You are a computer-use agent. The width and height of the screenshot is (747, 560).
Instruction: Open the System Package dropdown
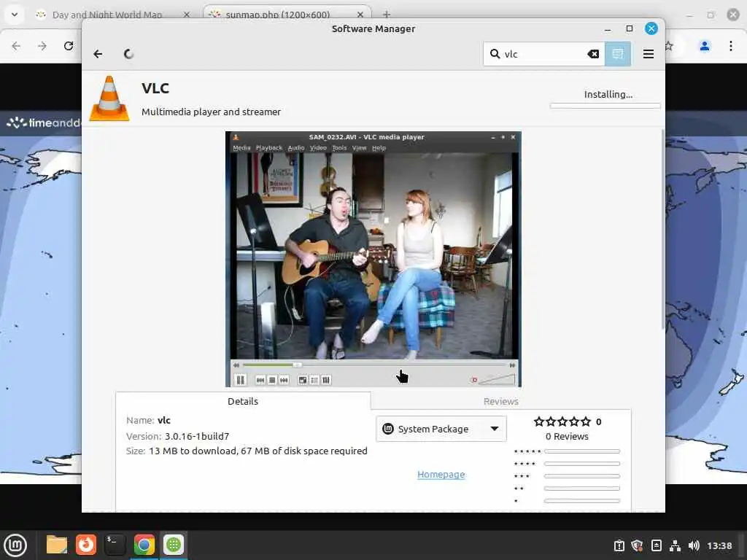coord(441,429)
